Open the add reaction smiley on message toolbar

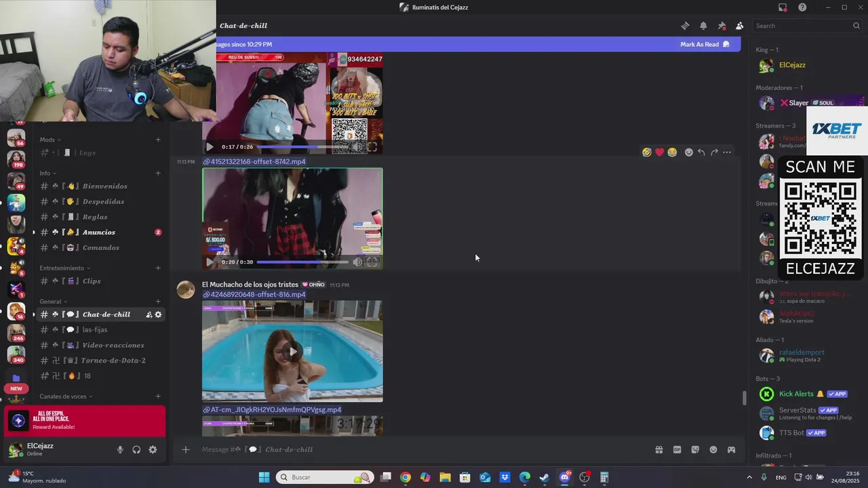click(688, 152)
